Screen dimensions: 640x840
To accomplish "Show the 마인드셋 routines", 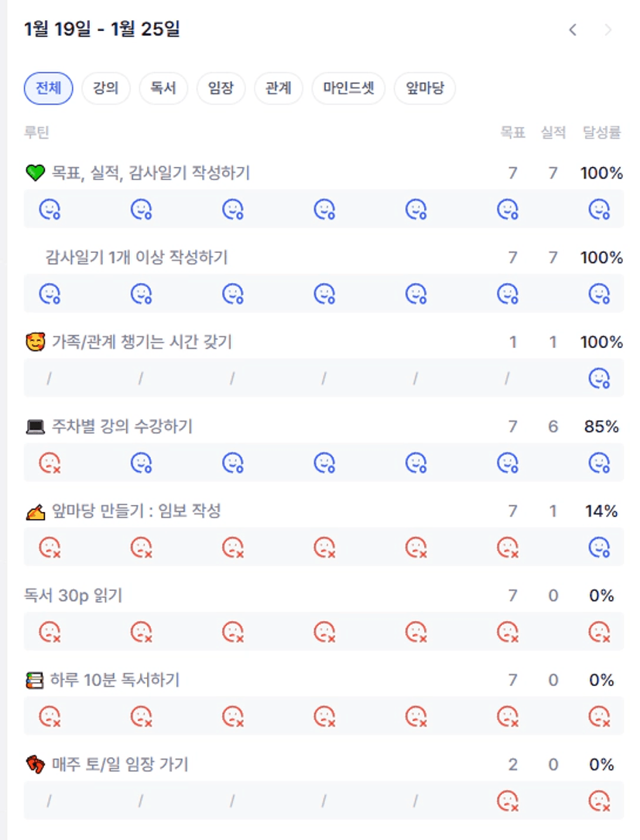I will click(348, 88).
